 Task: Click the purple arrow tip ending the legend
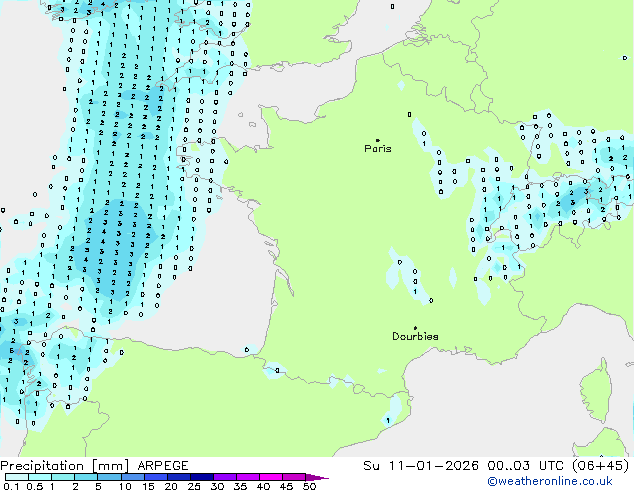317,477
